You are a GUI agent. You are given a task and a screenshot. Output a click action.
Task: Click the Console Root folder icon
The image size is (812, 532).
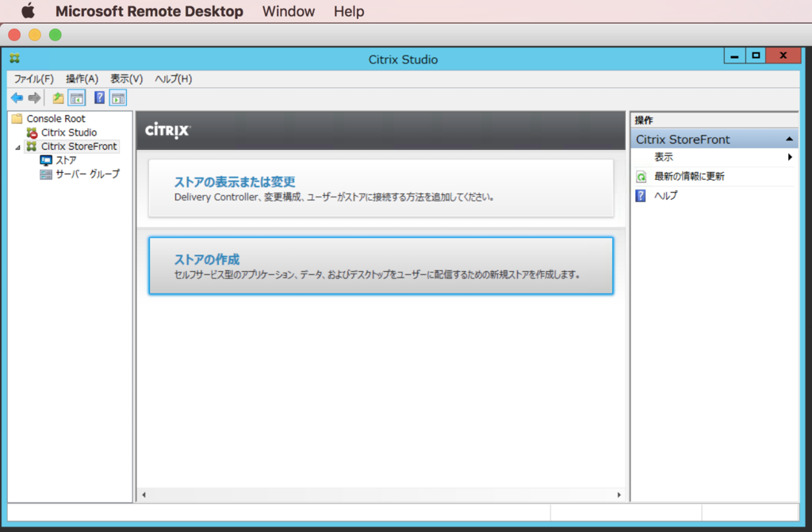[x=17, y=119]
